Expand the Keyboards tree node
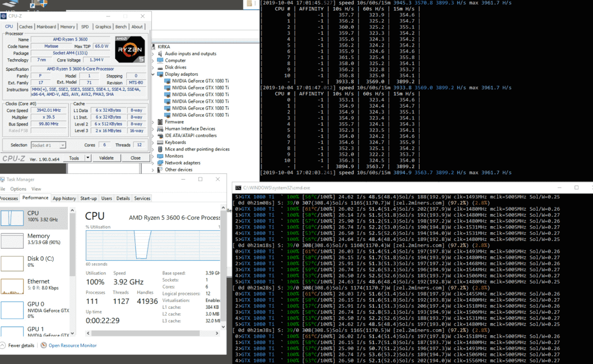The image size is (593, 364). (154, 143)
